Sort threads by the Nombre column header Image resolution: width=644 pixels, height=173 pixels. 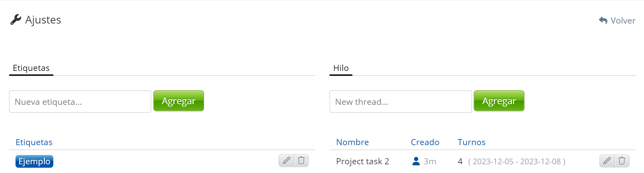pos(352,142)
